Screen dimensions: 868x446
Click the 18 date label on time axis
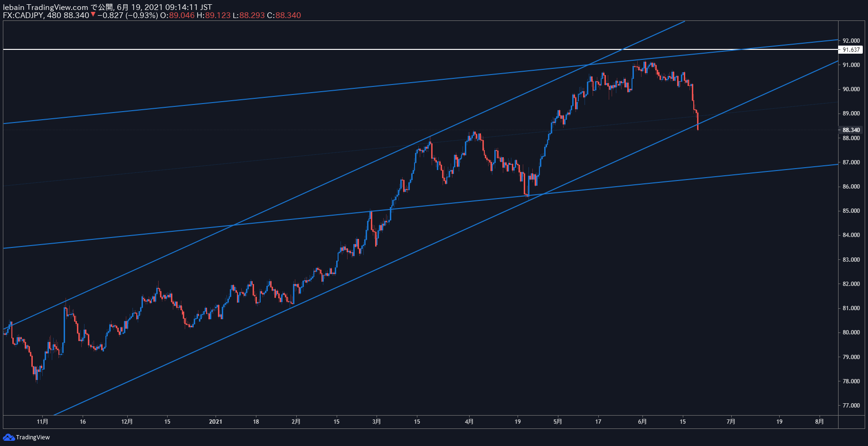[256, 422]
